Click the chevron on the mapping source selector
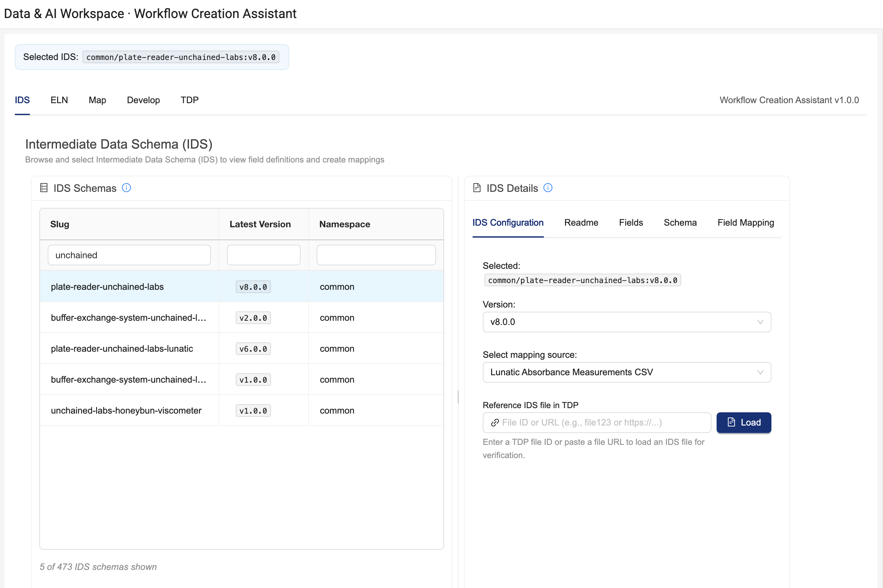883x588 pixels. pos(760,372)
